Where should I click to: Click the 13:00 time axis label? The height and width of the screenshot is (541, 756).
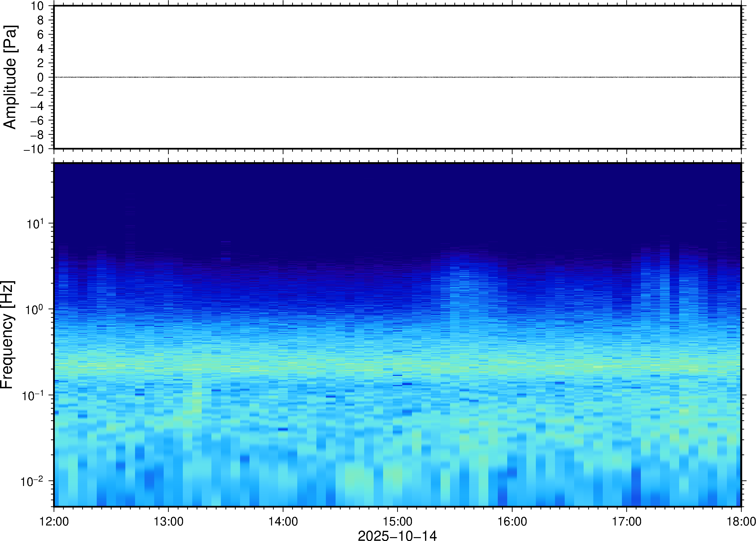(x=168, y=521)
